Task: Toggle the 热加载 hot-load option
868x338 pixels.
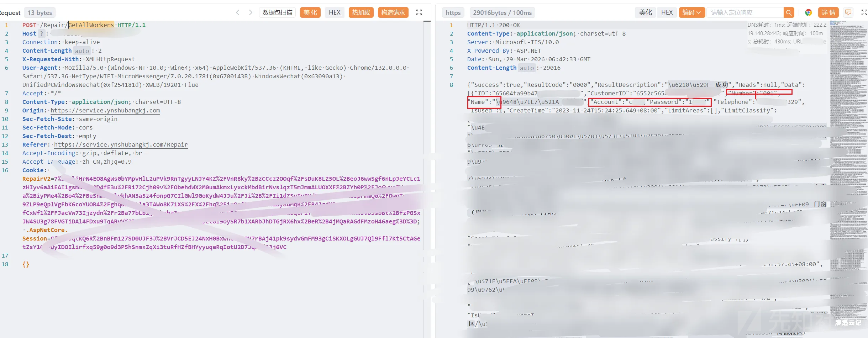Action: click(x=361, y=12)
